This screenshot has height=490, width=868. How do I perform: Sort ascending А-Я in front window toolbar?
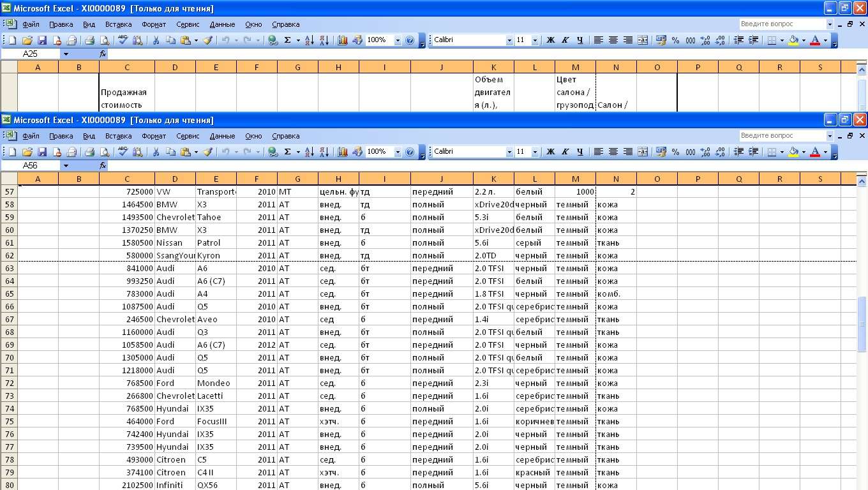click(x=309, y=152)
